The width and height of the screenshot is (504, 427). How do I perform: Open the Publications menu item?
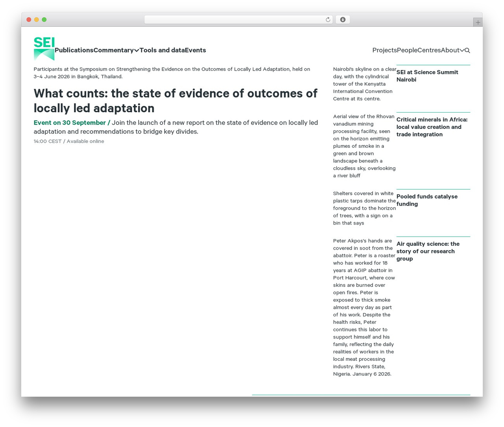click(74, 50)
